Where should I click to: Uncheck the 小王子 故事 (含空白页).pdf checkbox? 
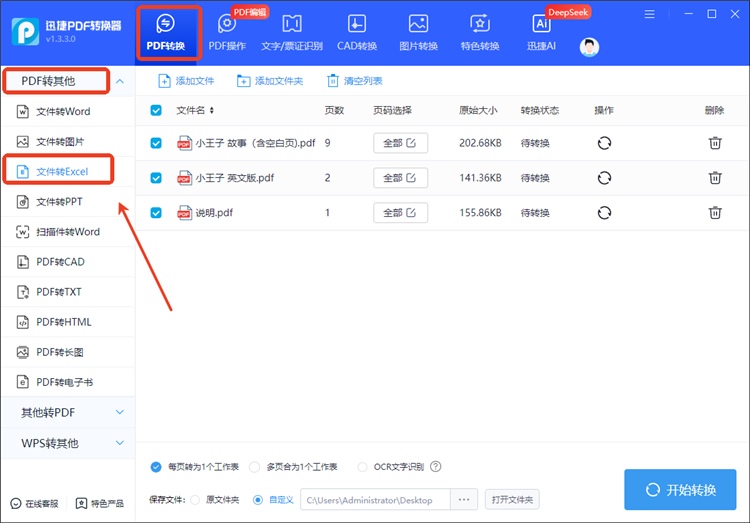click(156, 143)
